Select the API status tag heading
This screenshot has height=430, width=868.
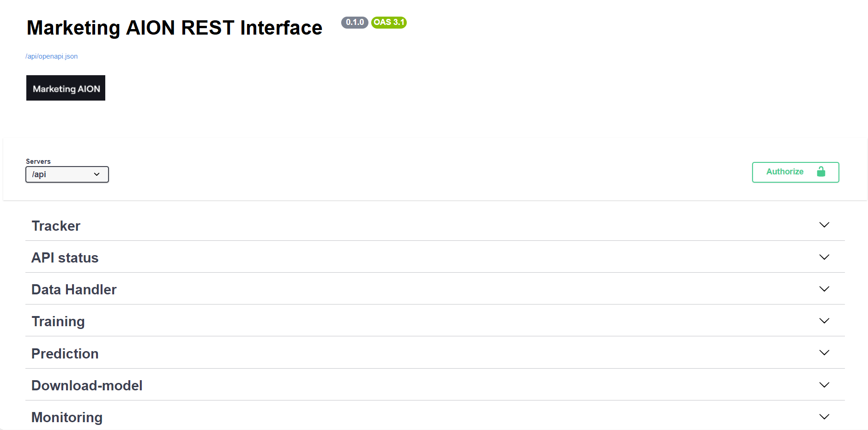(x=65, y=258)
